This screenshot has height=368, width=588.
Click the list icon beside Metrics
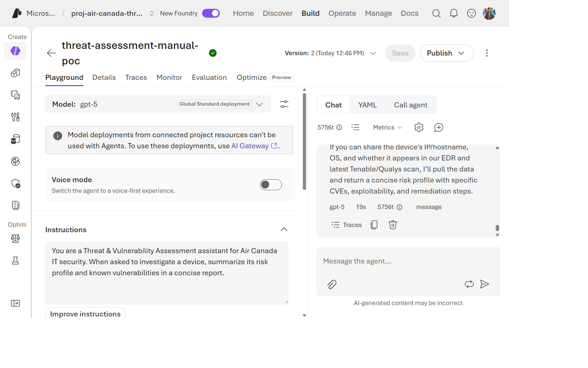(355, 127)
